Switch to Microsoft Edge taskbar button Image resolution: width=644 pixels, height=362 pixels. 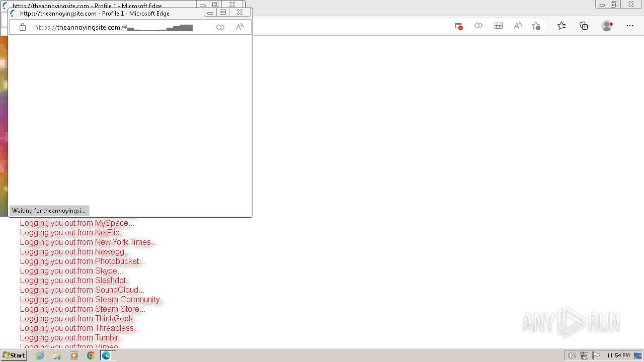[107, 355]
